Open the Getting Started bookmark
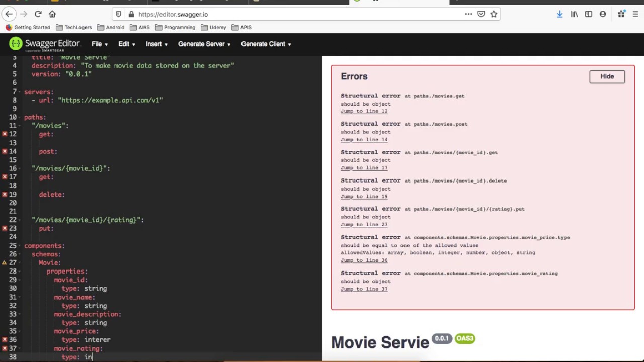Image resolution: width=644 pixels, height=362 pixels. click(x=28, y=27)
